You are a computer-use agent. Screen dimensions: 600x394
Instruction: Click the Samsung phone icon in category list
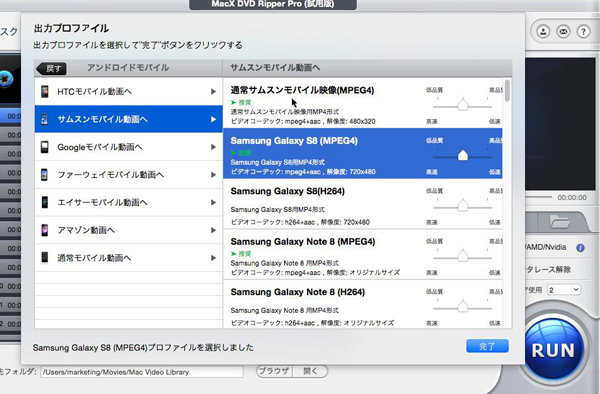[45, 119]
